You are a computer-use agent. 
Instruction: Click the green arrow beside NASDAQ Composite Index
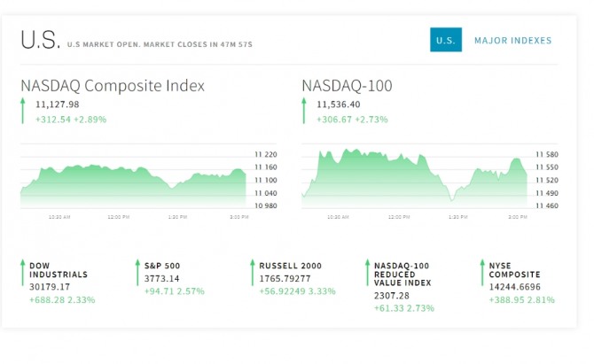pos(23,111)
